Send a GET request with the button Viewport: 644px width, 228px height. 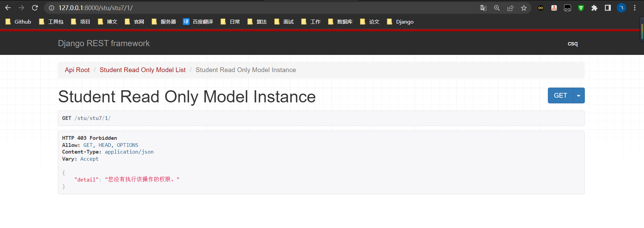(x=560, y=96)
